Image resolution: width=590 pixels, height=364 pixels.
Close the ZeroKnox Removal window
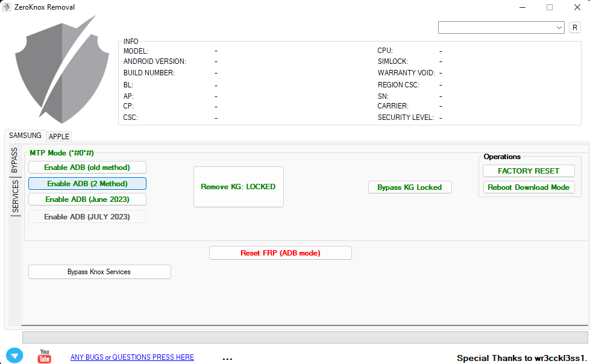[x=577, y=7]
